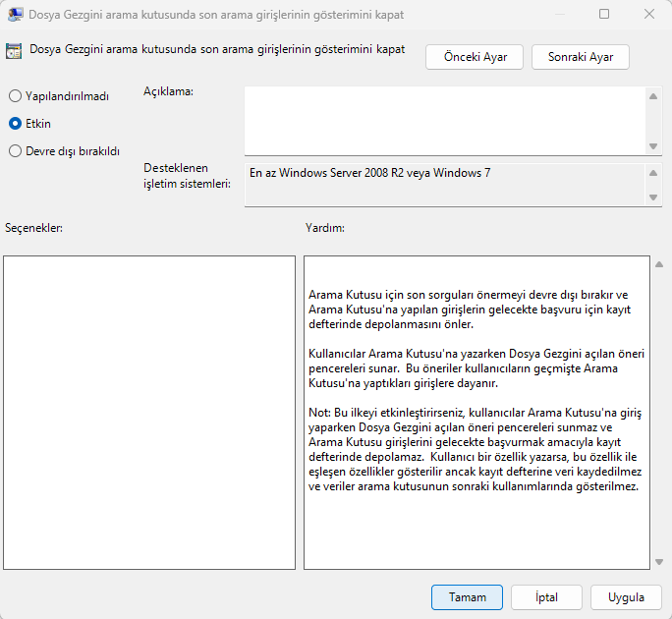
Task: Confirm with the Tamam button
Action: point(467,596)
